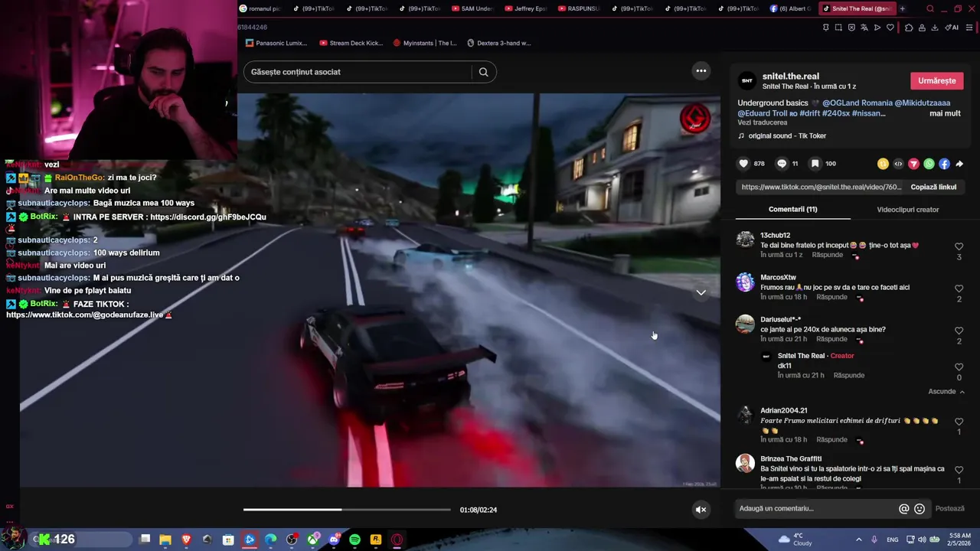Open 13chub12's commenter avatar
This screenshot has height=551, width=980.
(745, 240)
